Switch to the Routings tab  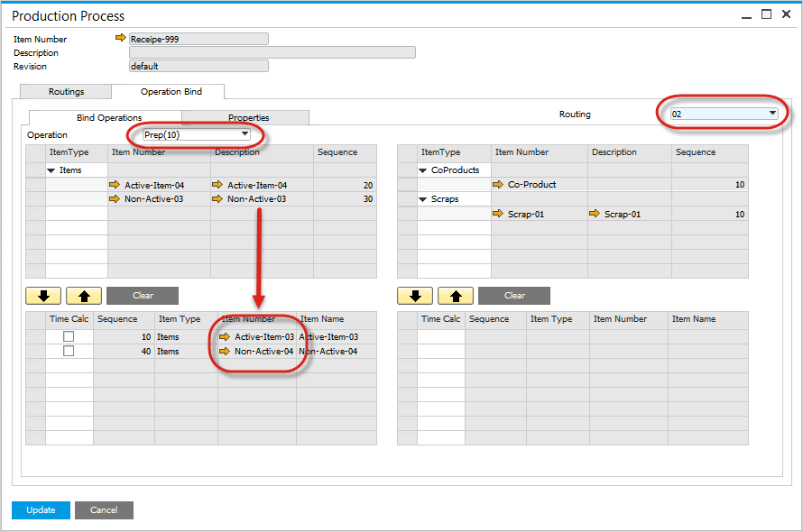pyautogui.click(x=66, y=92)
